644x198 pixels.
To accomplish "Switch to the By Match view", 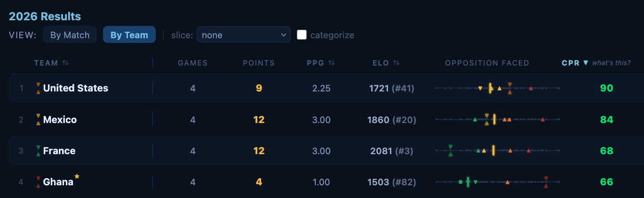I will click(70, 35).
